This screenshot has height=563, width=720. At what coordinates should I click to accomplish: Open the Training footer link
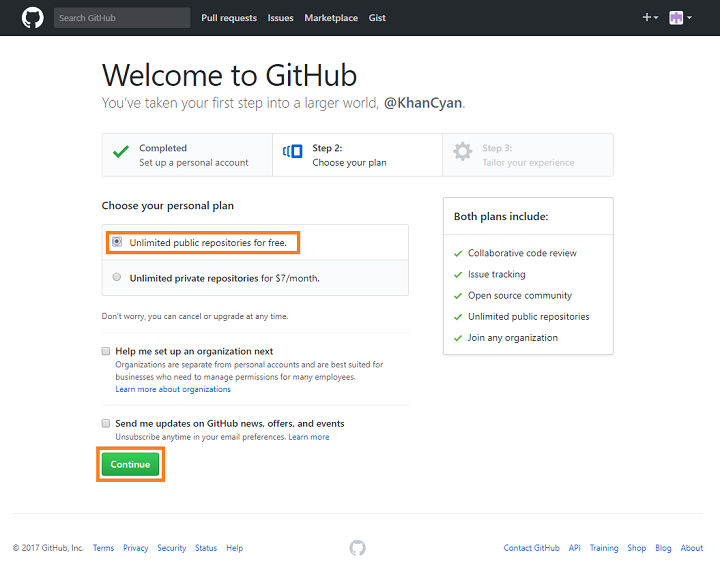click(x=604, y=548)
